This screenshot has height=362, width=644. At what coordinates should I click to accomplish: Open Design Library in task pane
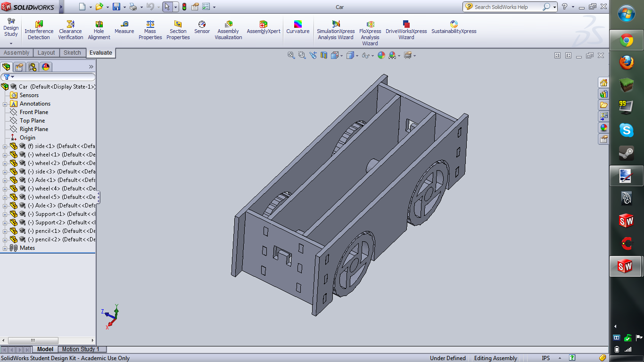(x=603, y=94)
